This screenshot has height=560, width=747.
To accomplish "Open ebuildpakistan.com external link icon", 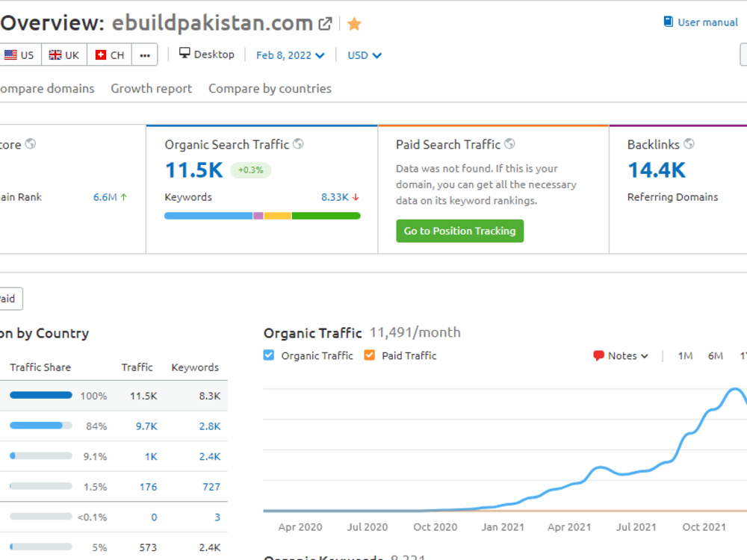I will 325,24.
